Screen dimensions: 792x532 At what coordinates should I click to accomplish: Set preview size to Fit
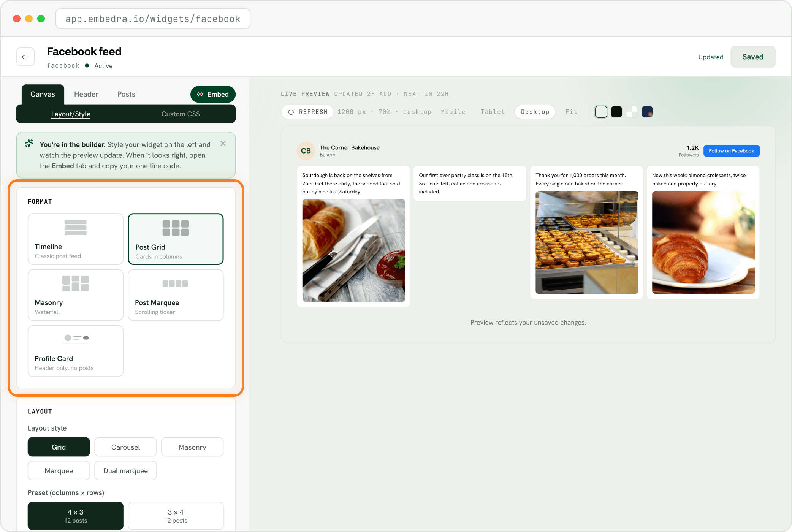pos(571,112)
